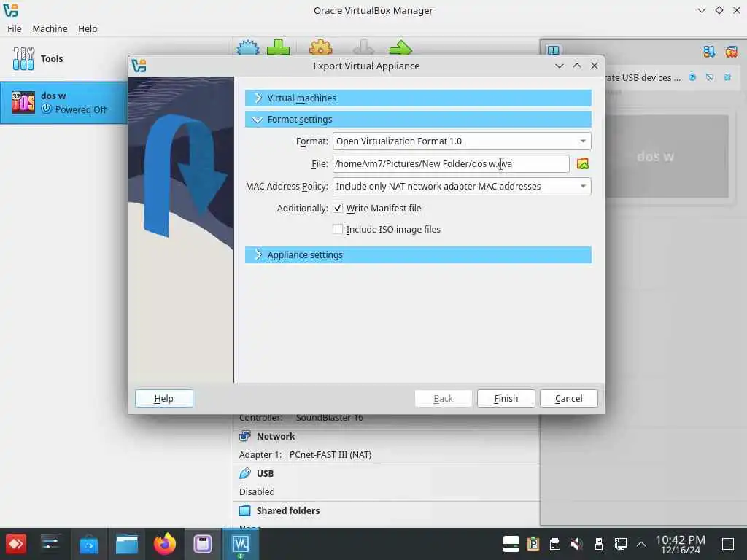This screenshot has width=747, height=560.
Task: Click the USB 'Disabled' text
Action: (x=257, y=492)
